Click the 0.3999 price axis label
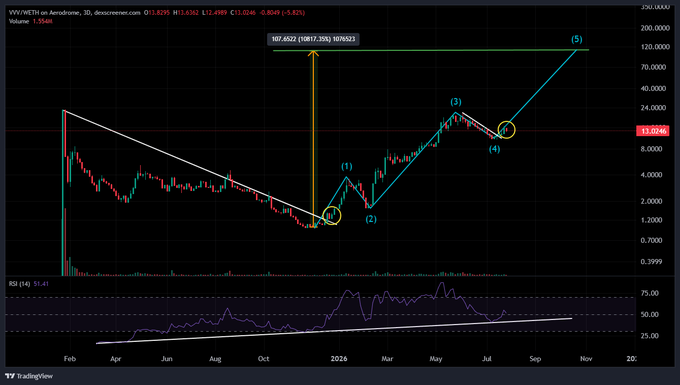 651,262
